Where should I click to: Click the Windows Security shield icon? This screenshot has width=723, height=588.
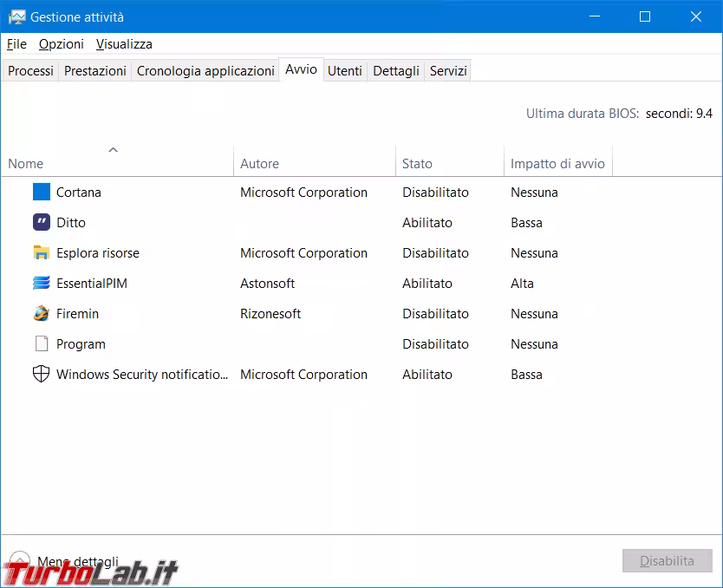pyautogui.click(x=42, y=375)
